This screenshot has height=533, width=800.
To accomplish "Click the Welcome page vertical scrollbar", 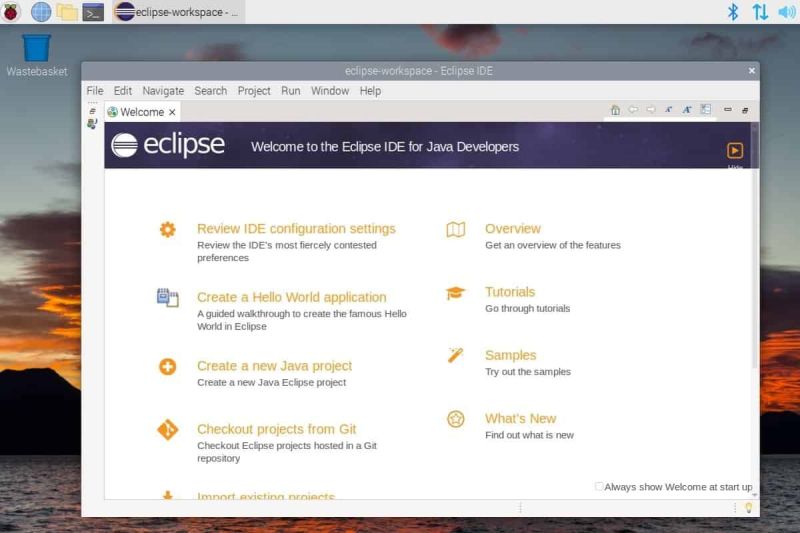I will 755,245.
